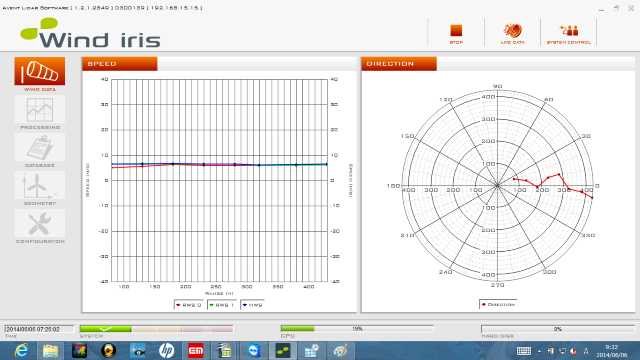Open the Live Data icon

[x=513, y=31]
